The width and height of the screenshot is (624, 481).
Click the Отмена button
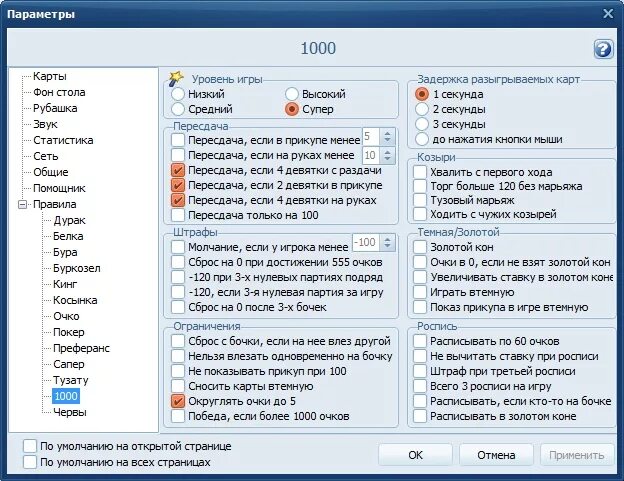[496, 455]
